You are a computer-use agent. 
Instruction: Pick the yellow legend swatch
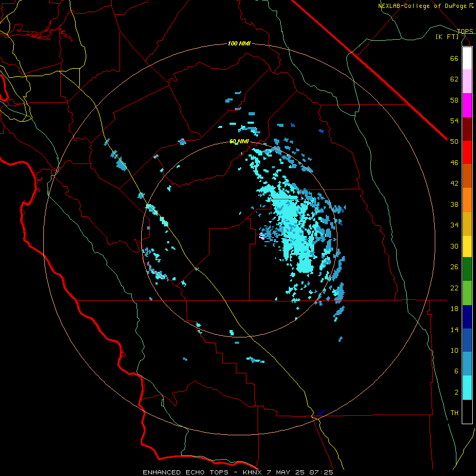click(467, 246)
